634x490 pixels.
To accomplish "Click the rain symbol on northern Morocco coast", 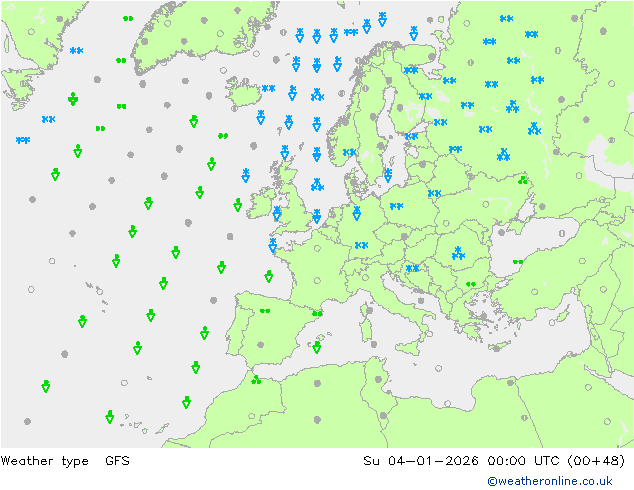I will point(256,380).
